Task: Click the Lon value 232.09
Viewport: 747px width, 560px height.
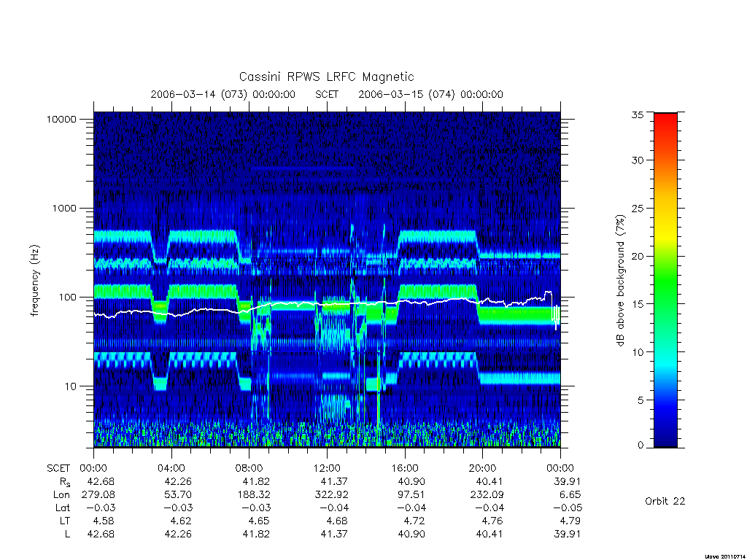Action: 487,495
